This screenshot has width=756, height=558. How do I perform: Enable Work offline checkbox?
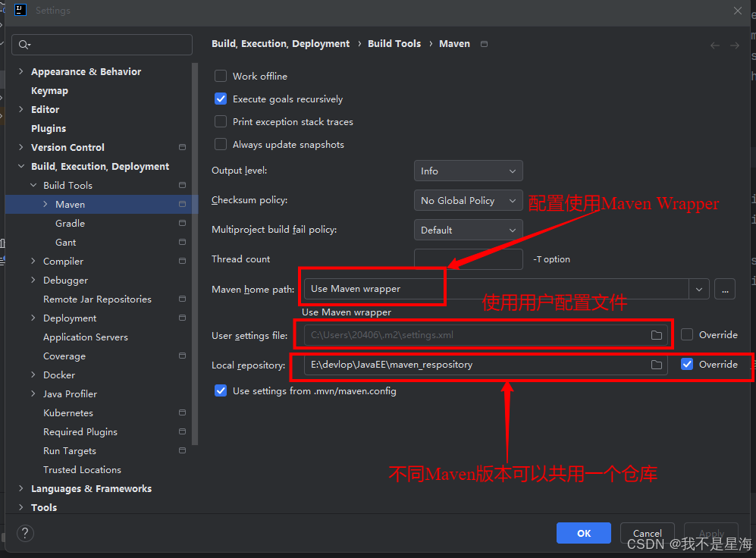[221, 76]
